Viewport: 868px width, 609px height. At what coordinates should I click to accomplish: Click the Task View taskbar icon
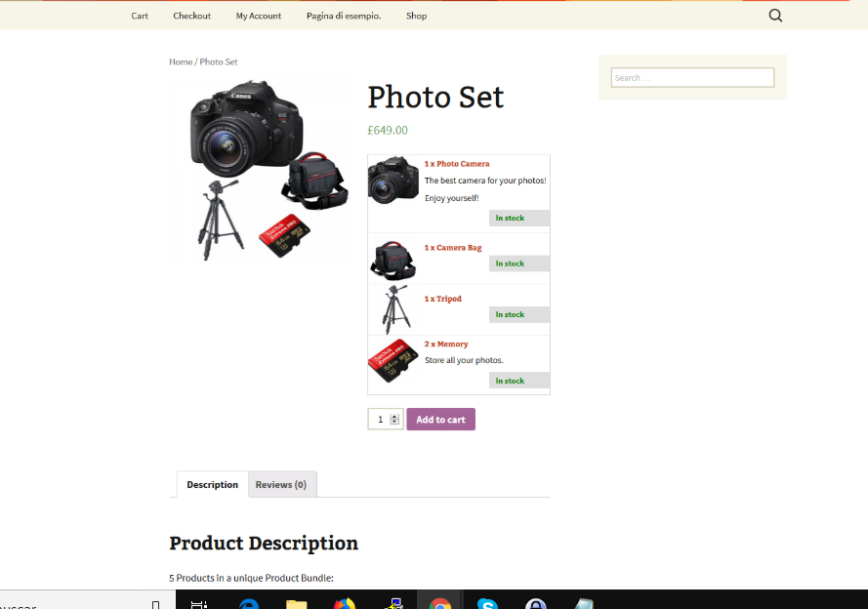pyautogui.click(x=199, y=604)
